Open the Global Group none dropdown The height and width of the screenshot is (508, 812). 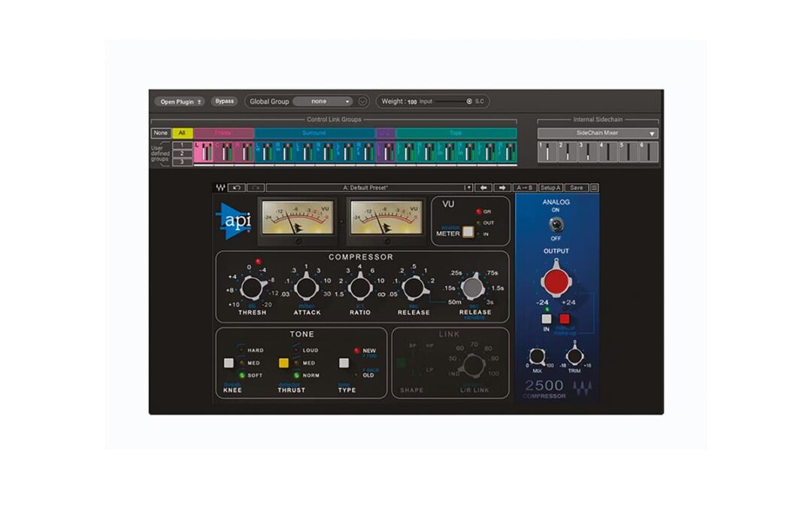[323, 102]
